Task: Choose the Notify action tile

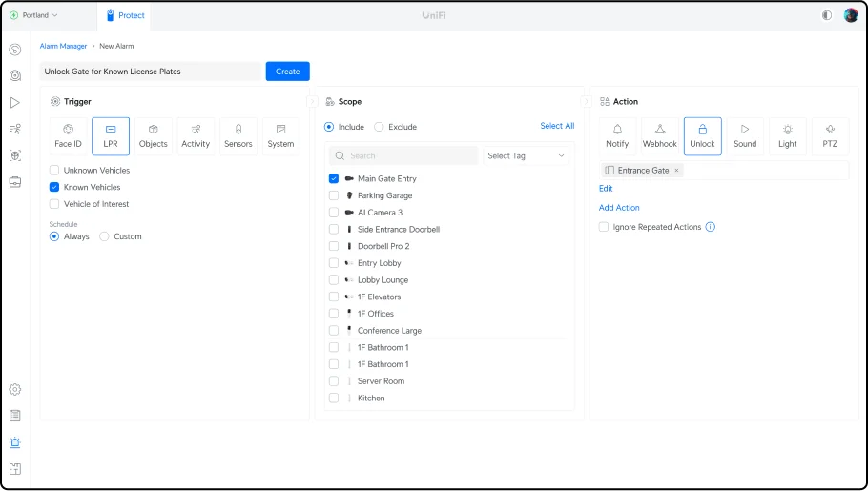Action: (x=617, y=136)
